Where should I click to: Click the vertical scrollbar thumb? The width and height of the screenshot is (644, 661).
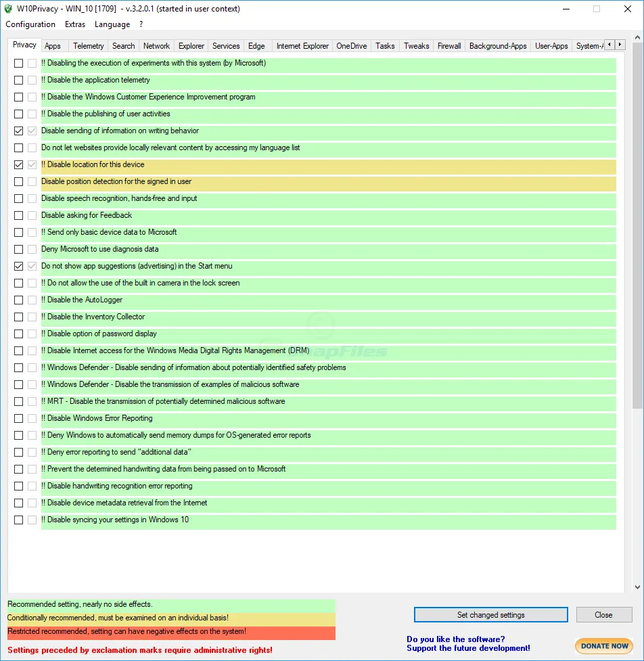coord(637,225)
